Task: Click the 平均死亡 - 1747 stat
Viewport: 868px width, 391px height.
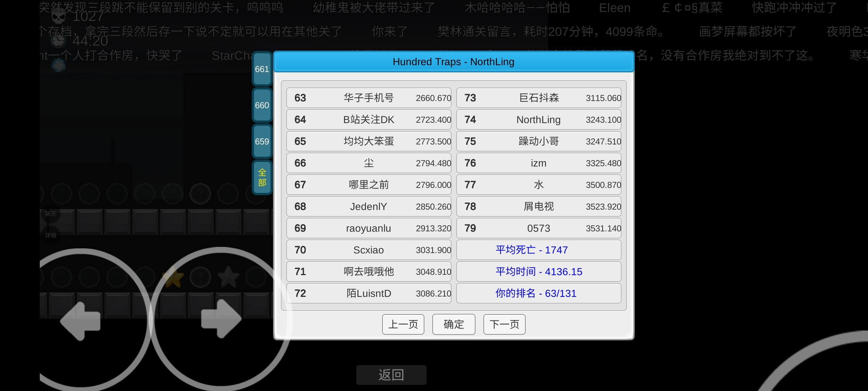Action: click(539, 250)
